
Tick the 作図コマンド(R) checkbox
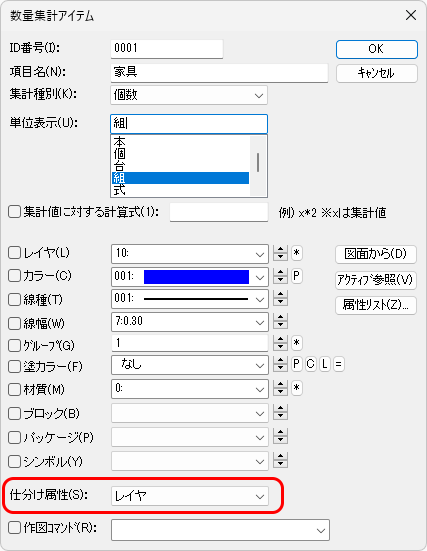point(14,527)
